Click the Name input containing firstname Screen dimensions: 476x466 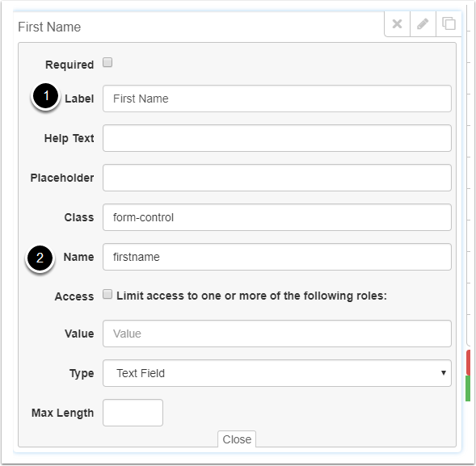tap(277, 257)
